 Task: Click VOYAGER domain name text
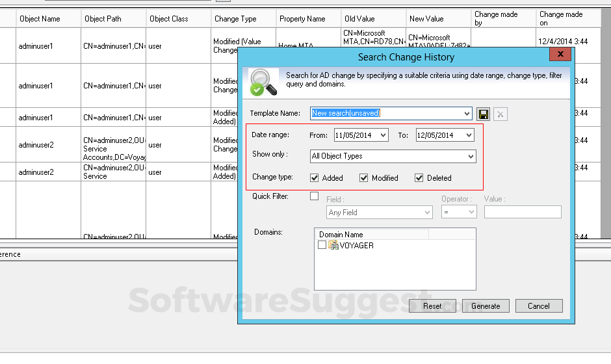click(x=357, y=246)
